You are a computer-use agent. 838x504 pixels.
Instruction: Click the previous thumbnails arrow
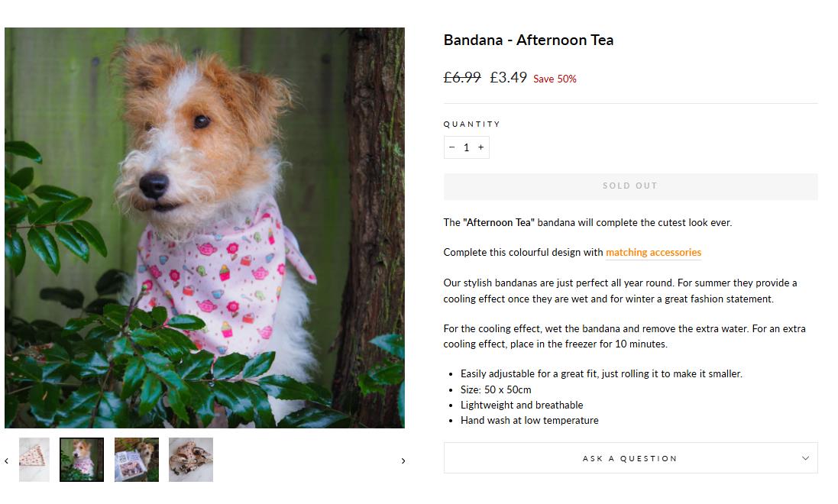7,460
